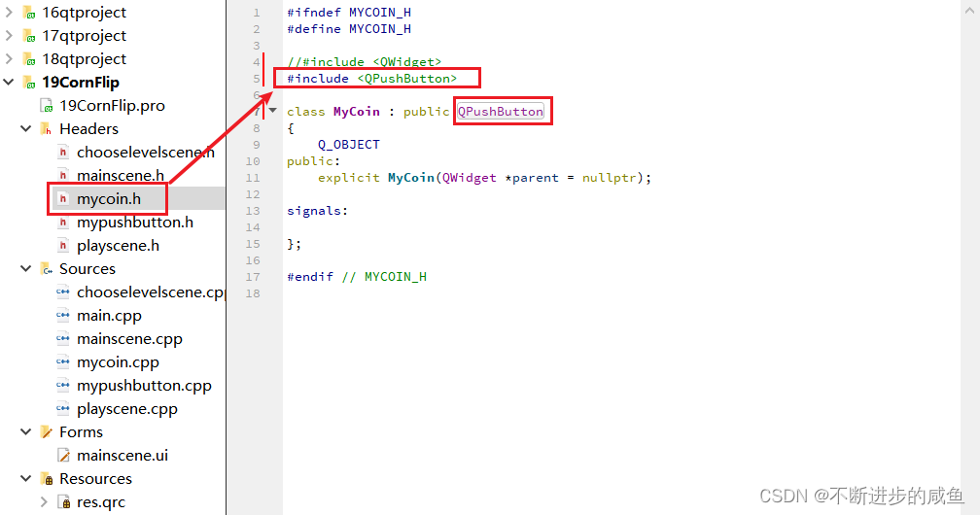
Task: Click the Forms folder icon
Action: click(x=47, y=431)
